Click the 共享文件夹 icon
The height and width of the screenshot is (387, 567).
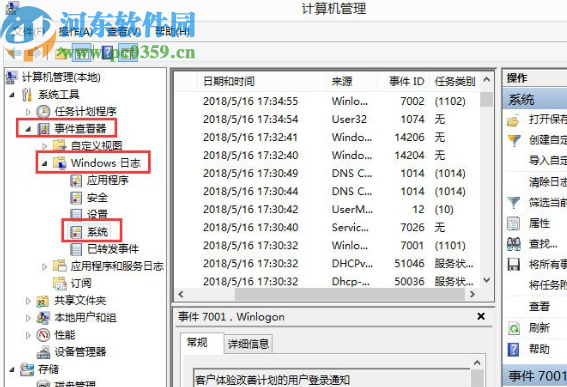coord(43,301)
